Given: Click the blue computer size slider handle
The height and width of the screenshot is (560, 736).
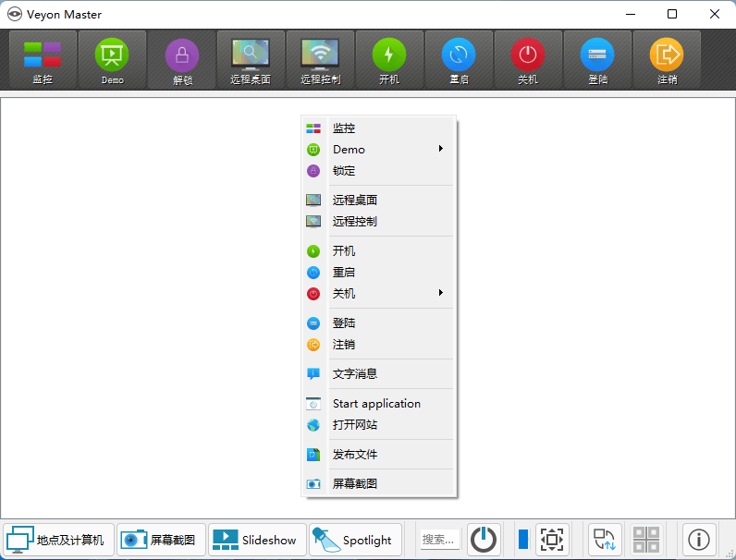Looking at the screenshot, I should (x=523, y=540).
